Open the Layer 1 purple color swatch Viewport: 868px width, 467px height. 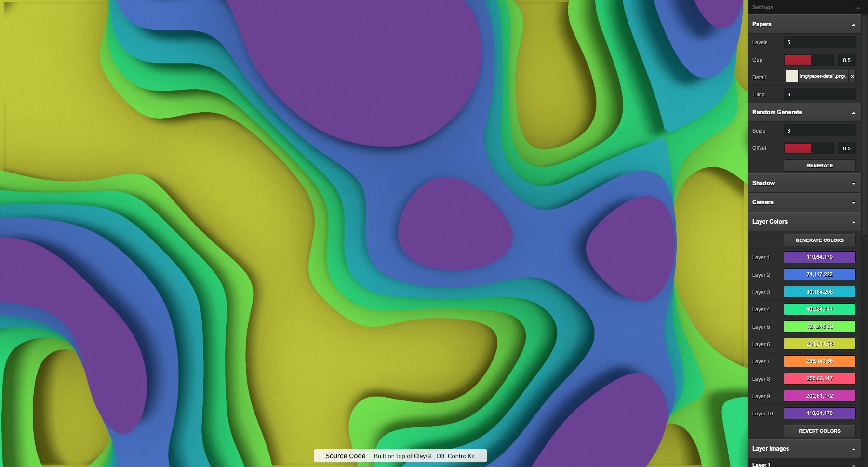tap(819, 257)
